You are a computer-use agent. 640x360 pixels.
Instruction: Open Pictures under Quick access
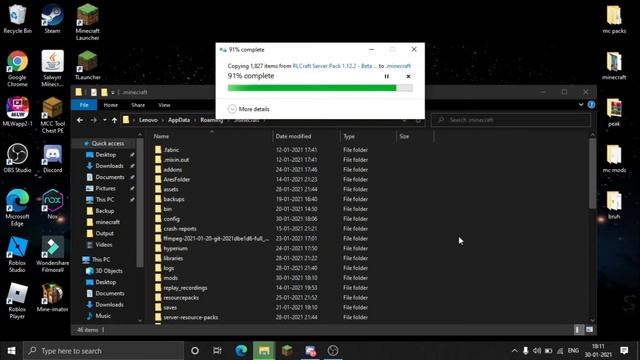(105, 188)
